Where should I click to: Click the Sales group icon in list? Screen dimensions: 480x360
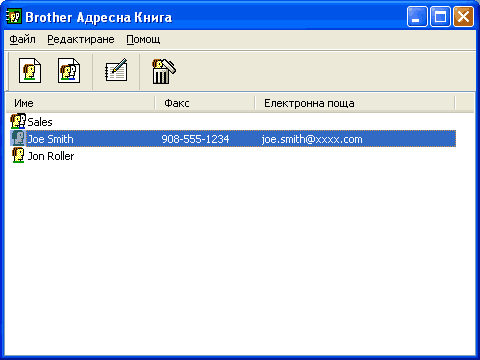click(18, 121)
